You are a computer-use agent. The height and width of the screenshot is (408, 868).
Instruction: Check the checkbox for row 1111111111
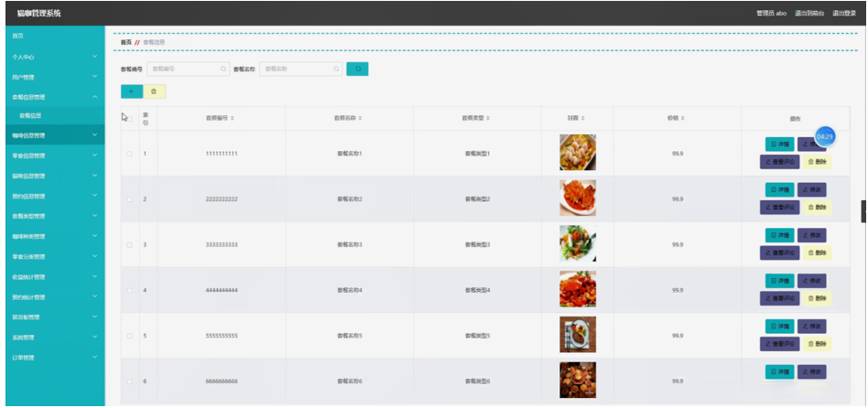point(129,154)
